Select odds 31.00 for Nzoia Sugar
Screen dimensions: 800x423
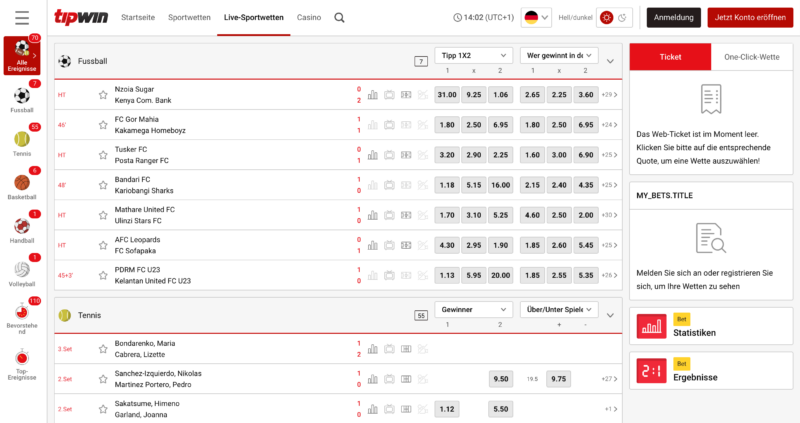(x=446, y=95)
